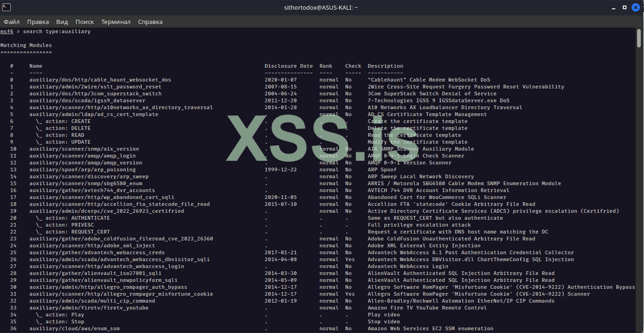Close the terminal window

click(636, 7)
